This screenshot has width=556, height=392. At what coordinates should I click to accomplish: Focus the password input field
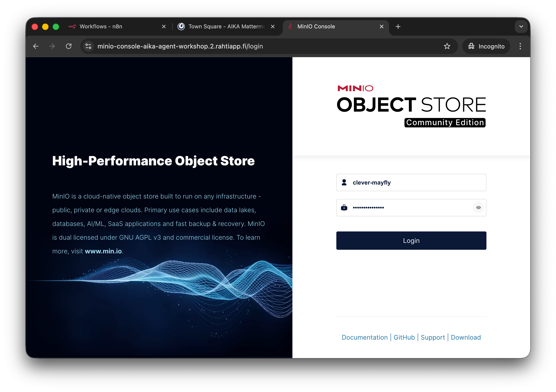click(409, 207)
